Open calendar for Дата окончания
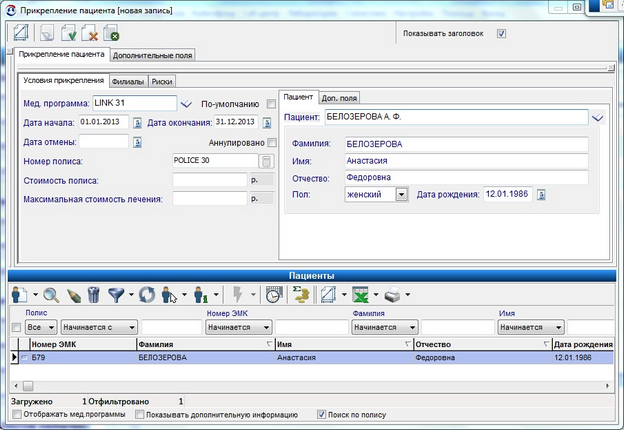Screen dimensions: 624x430 click(267, 123)
